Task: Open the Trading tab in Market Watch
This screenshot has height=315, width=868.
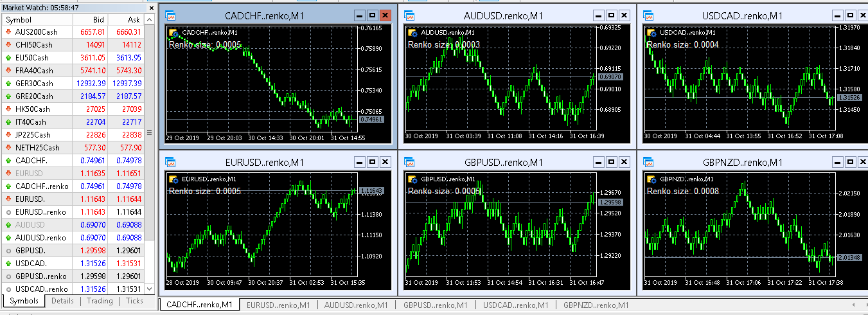Action: point(100,301)
